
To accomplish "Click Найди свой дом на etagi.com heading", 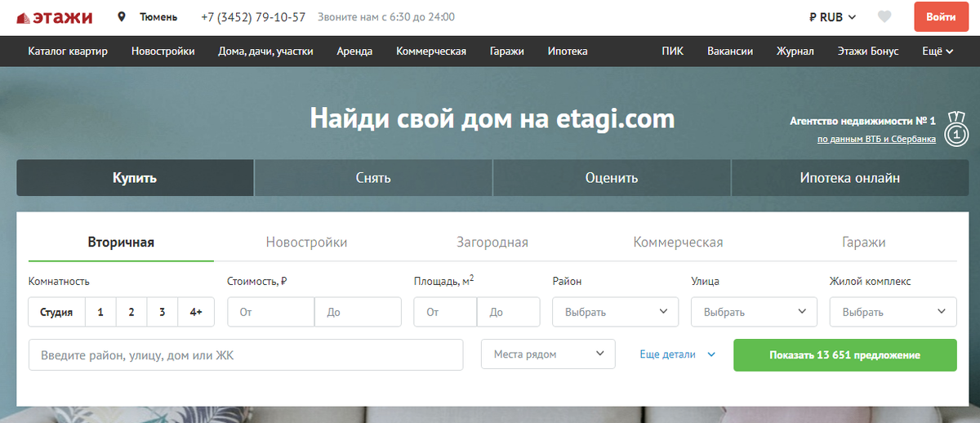I will [x=492, y=119].
